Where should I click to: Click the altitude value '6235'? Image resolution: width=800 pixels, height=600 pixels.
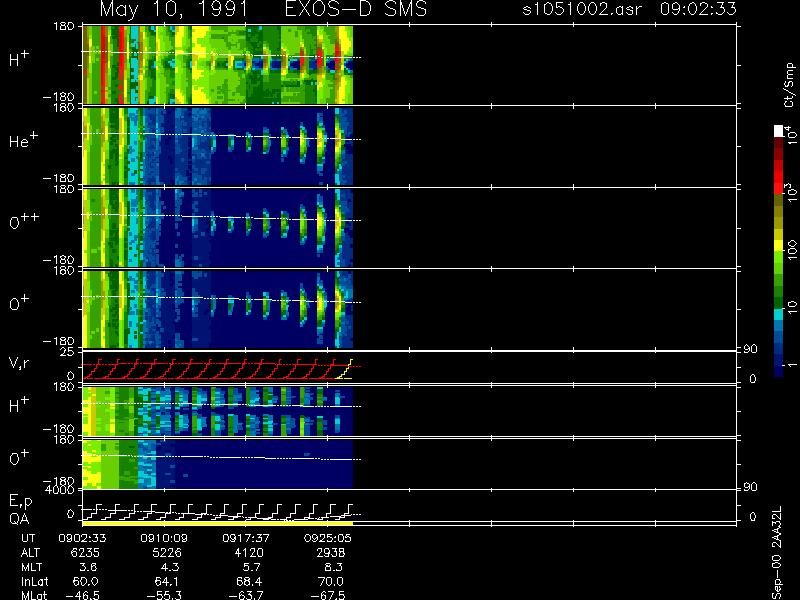85,553
